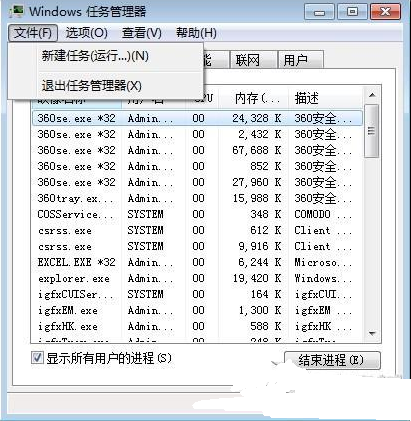Click the 结束进程(E) button
Viewport: 411px width, 421px height.
point(332,360)
